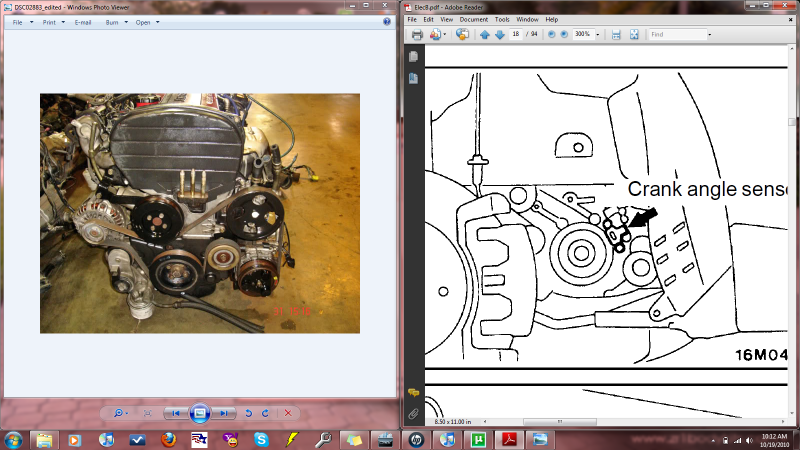The width and height of the screenshot is (800, 450).
Task: Go to the previous photo
Action: tap(176, 413)
